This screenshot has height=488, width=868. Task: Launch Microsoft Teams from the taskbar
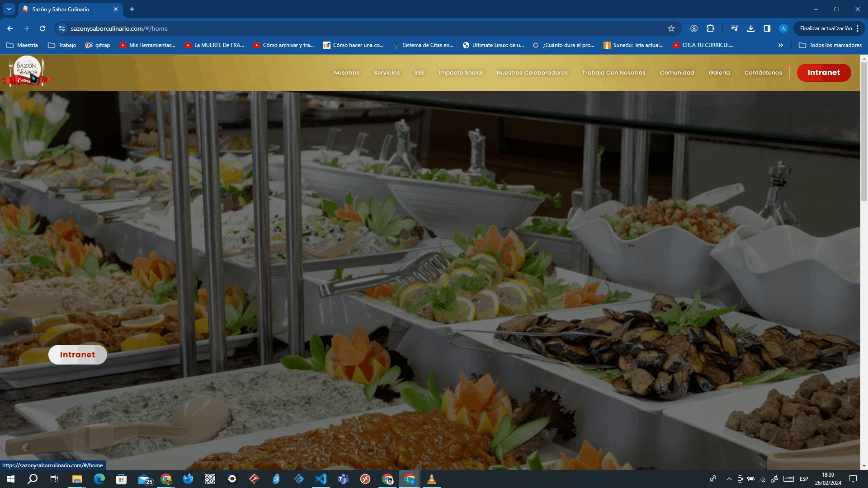coord(343,479)
